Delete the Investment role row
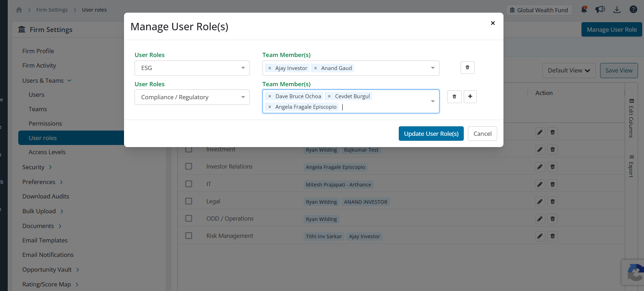The height and width of the screenshot is (291, 644). pyautogui.click(x=553, y=150)
